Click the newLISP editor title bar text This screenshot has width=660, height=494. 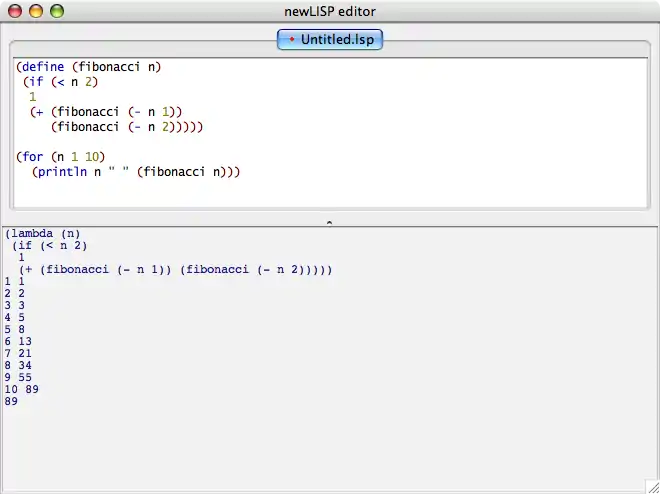click(329, 11)
